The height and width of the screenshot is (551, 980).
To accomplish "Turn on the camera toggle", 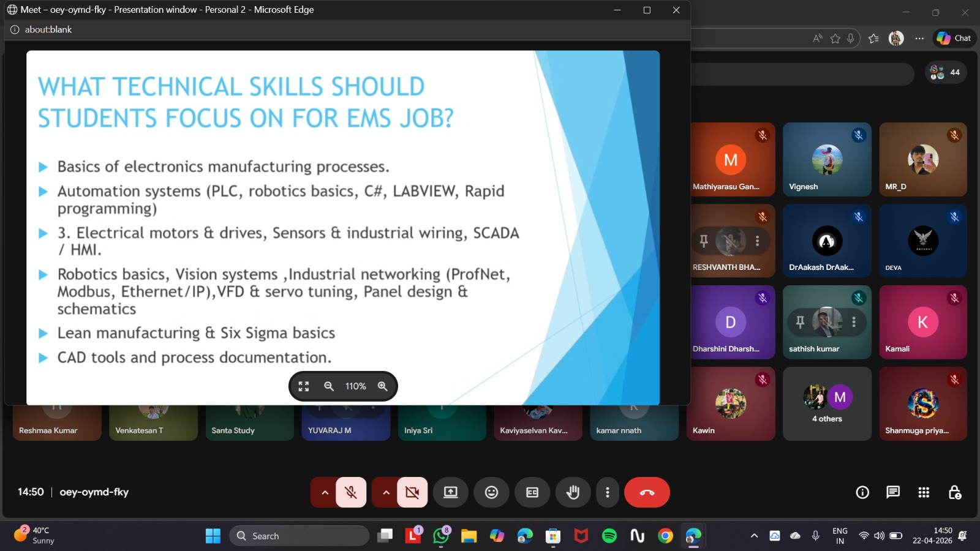I will 412,492.
